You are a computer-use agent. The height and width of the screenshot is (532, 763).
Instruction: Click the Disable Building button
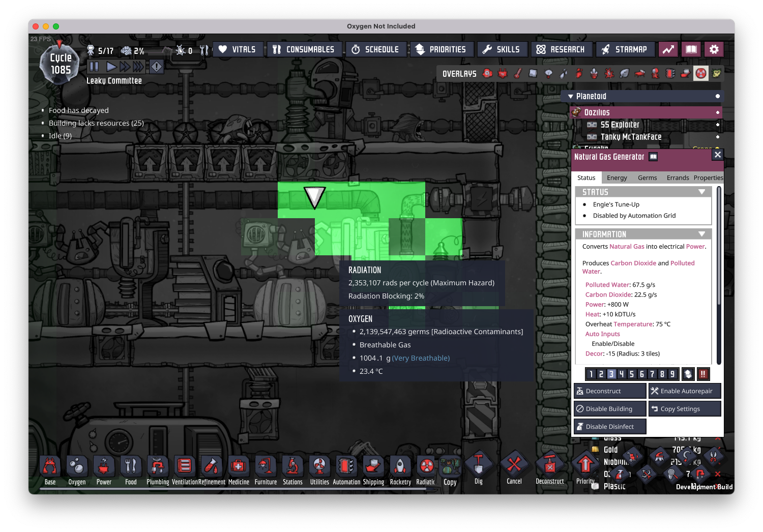[609, 409]
